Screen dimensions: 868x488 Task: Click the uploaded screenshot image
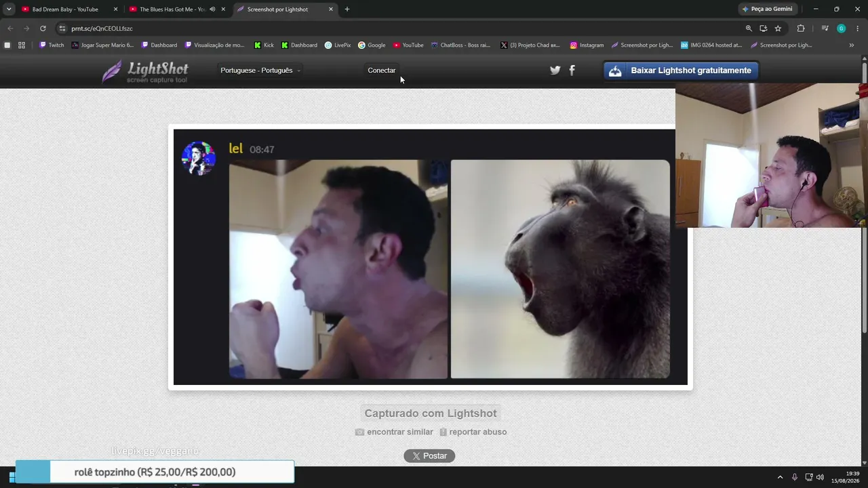point(431,257)
